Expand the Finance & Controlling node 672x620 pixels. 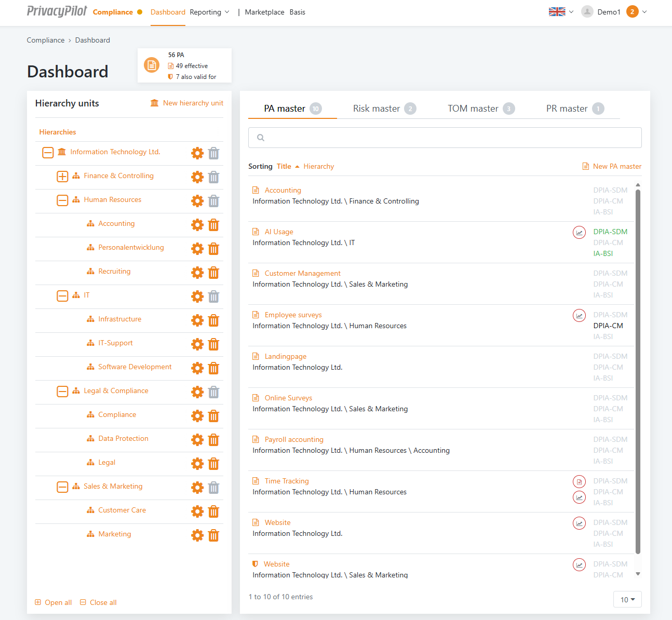(62, 177)
